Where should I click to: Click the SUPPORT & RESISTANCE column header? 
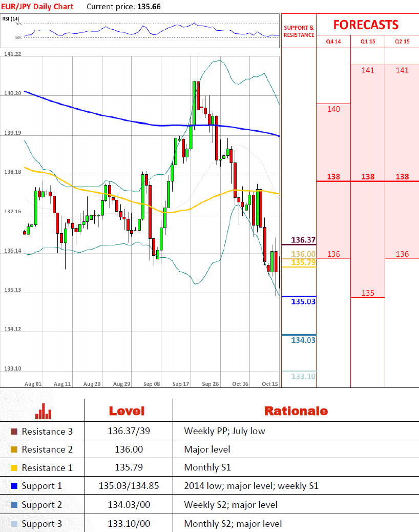click(299, 31)
